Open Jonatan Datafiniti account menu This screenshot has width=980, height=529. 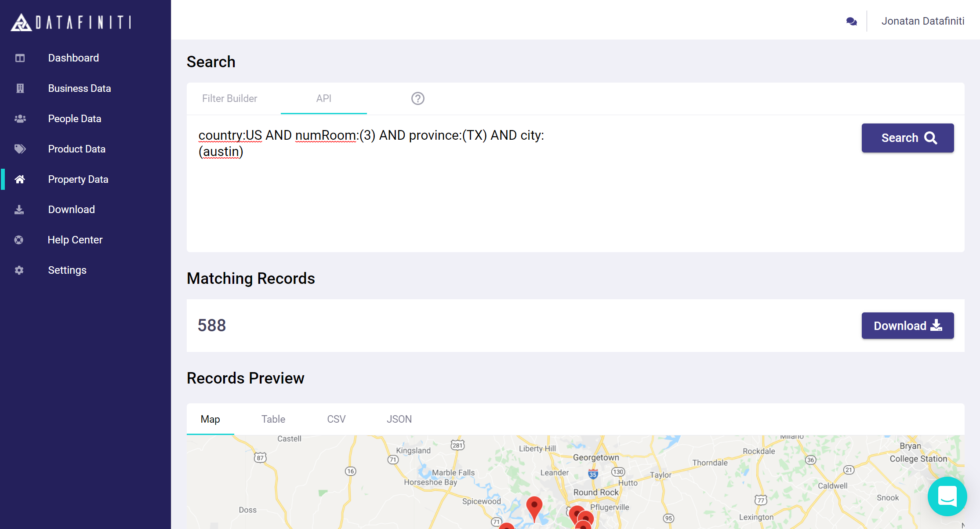[x=922, y=21]
